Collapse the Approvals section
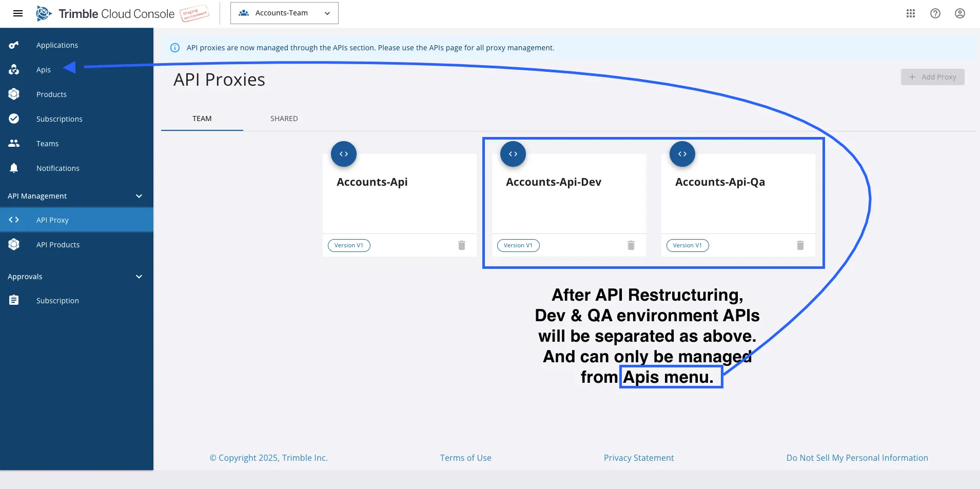980x489 pixels. pyautogui.click(x=76, y=277)
